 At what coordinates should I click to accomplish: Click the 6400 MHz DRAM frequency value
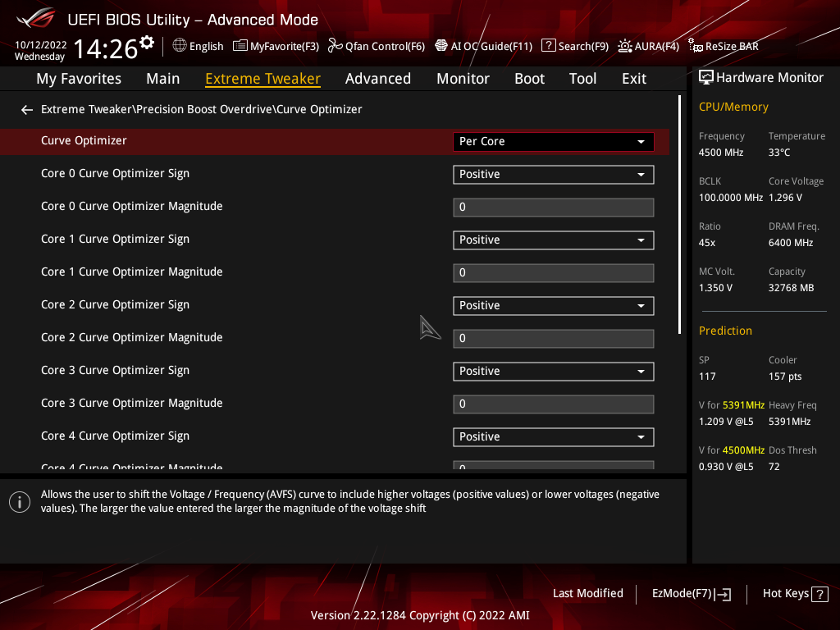tap(791, 243)
